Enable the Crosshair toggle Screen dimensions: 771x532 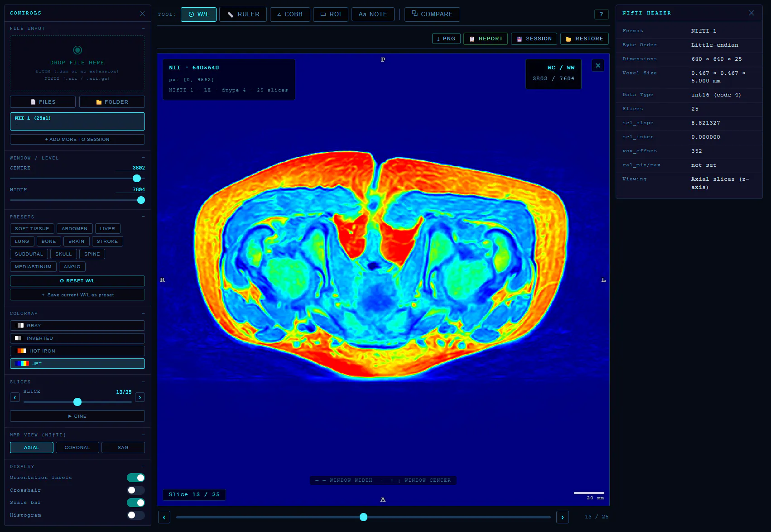pos(136,490)
